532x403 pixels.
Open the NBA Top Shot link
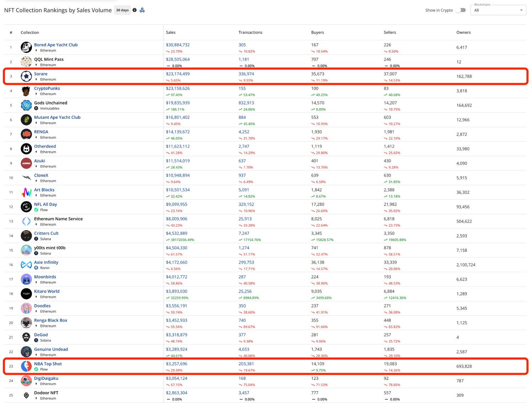48,364
